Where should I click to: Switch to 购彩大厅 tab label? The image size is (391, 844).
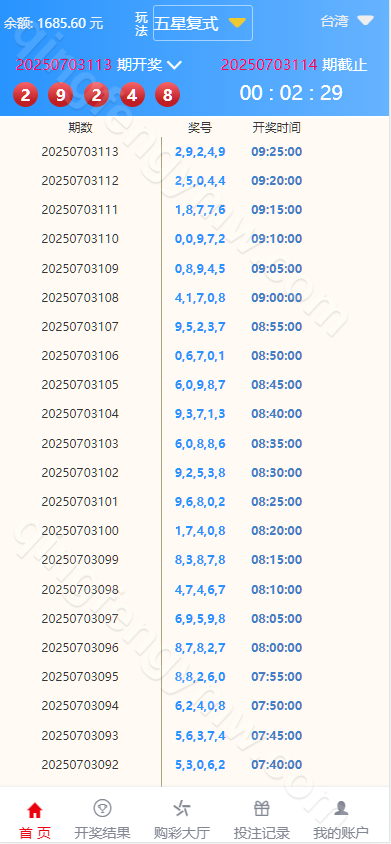pos(181,833)
